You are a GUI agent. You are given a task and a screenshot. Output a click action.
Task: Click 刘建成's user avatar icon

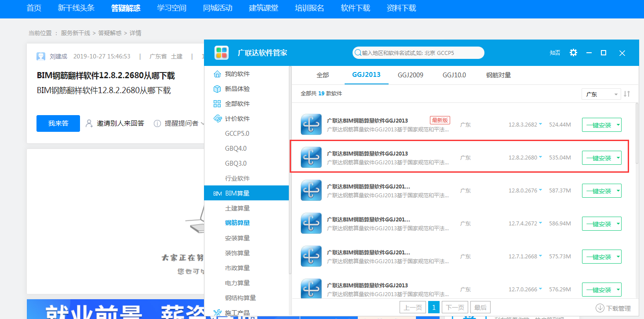[41, 56]
